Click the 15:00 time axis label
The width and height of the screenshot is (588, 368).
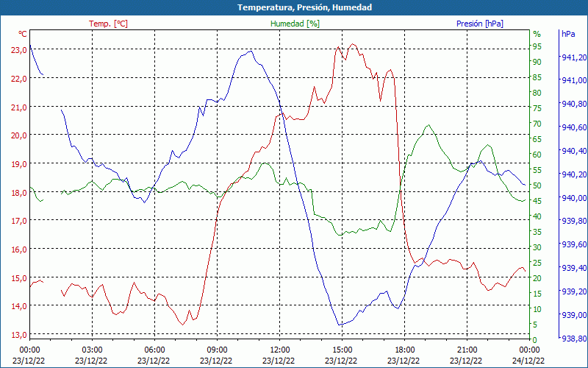342,350
